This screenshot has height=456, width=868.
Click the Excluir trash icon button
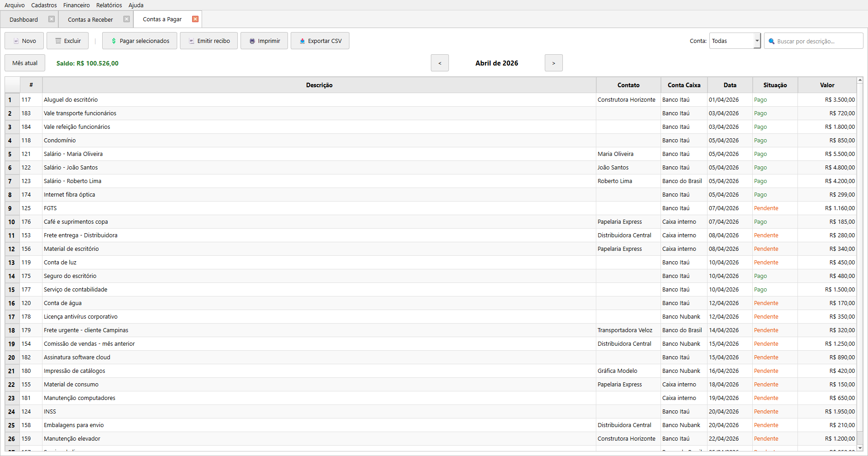coord(68,41)
